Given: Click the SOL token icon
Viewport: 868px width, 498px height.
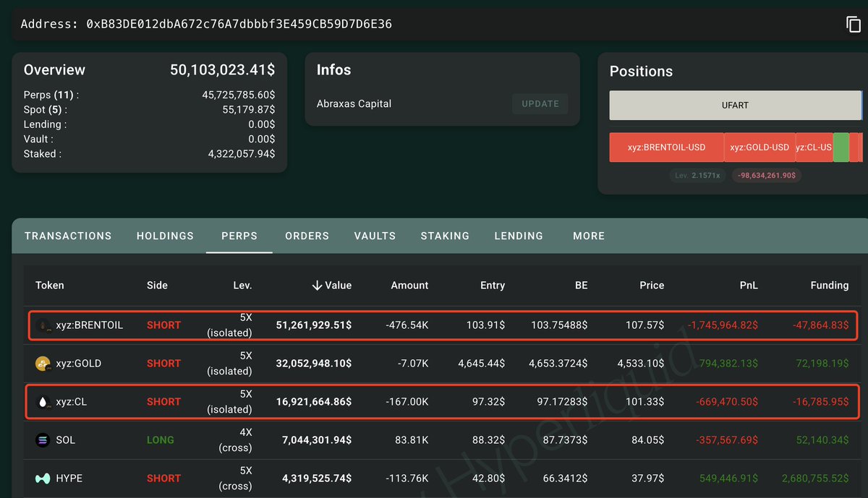Looking at the screenshot, I should (x=43, y=440).
